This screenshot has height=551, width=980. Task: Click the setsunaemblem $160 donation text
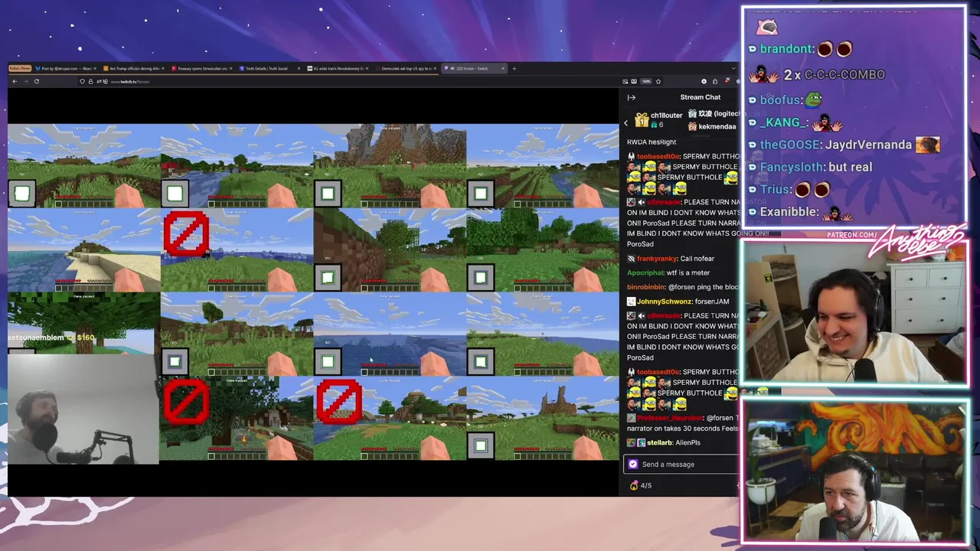point(51,337)
